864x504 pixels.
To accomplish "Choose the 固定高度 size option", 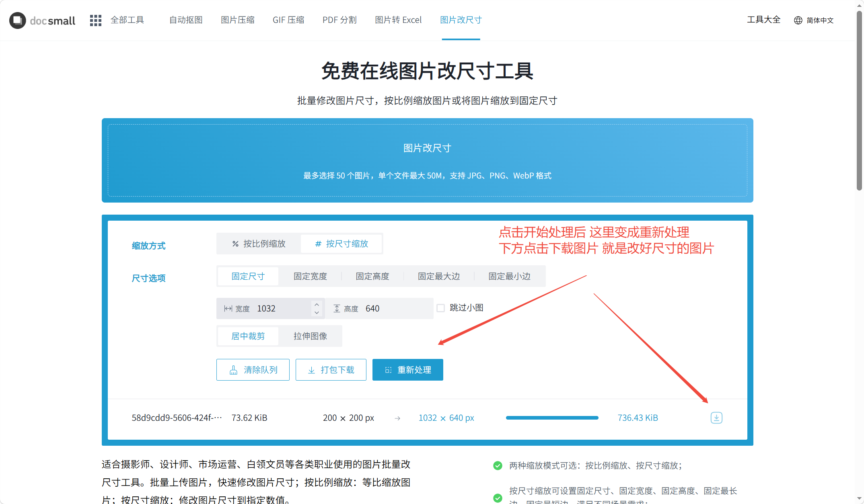I will [372, 277].
